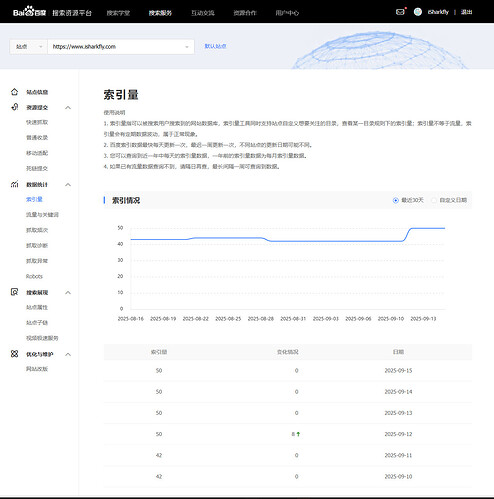
Task: Open the site URL dropdown arrow
Action: click(x=187, y=47)
